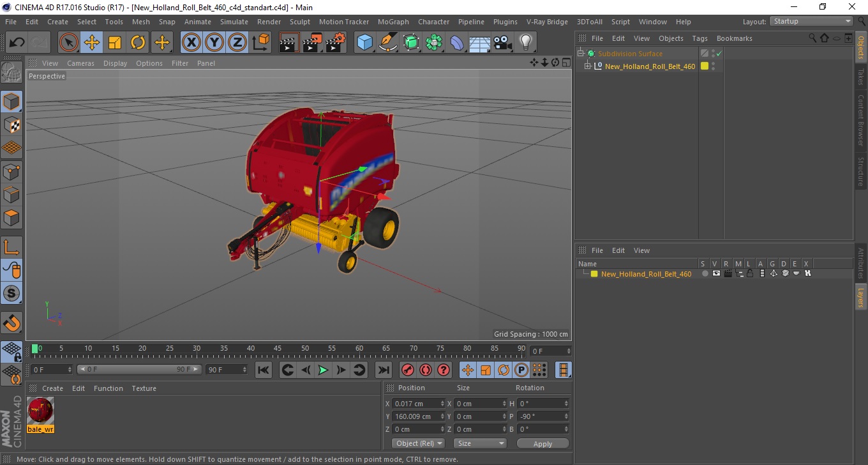Switch to Edges mode
Image resolution: width=868 pixels, height=465 pixels.
[11, 194]
